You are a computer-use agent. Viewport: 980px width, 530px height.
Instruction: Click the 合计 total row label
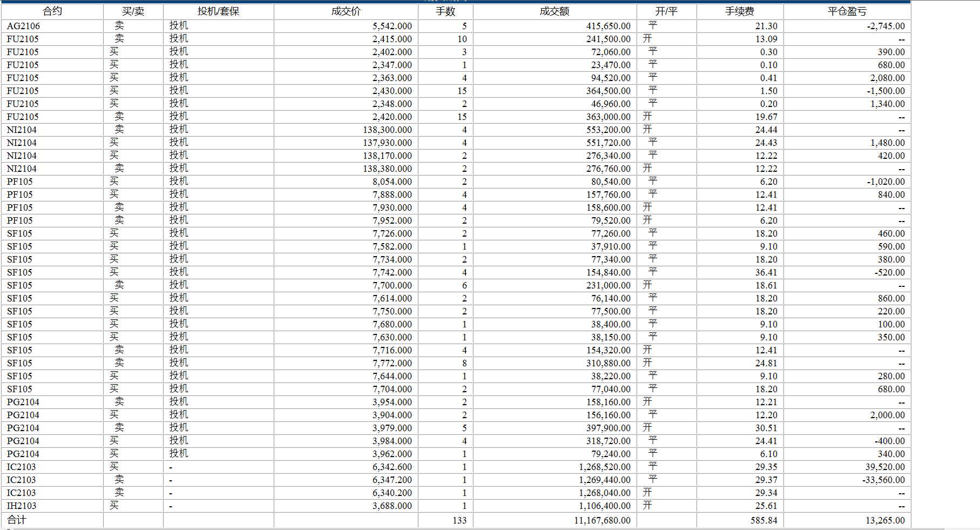click(17, 520)
